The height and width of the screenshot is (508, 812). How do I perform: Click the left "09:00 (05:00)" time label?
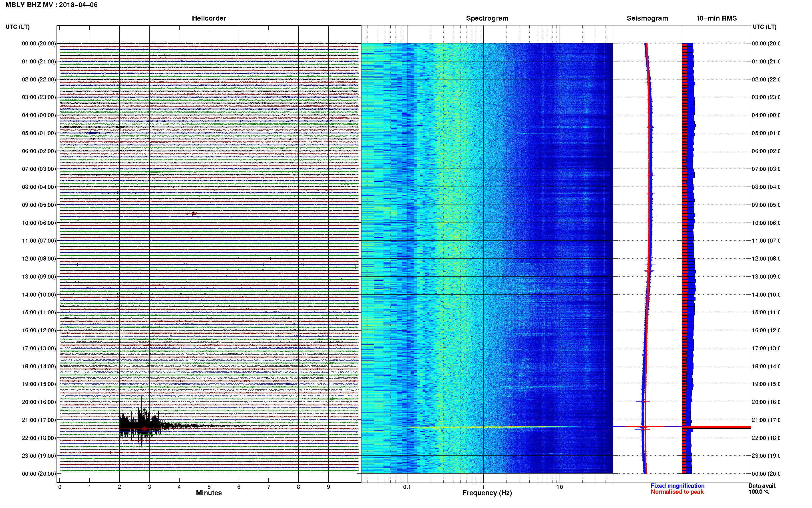pos(39,205)
